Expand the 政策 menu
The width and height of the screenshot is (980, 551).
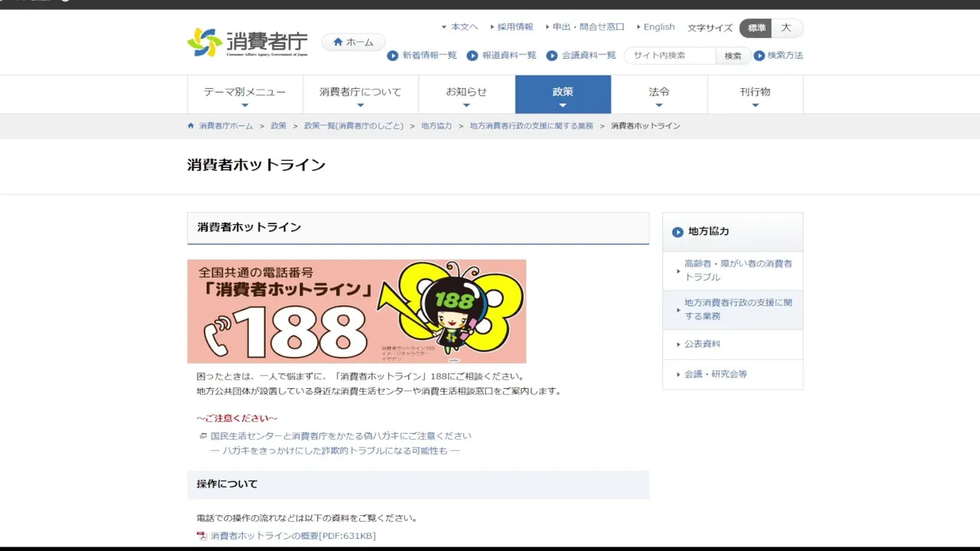(x=563, y=94)
